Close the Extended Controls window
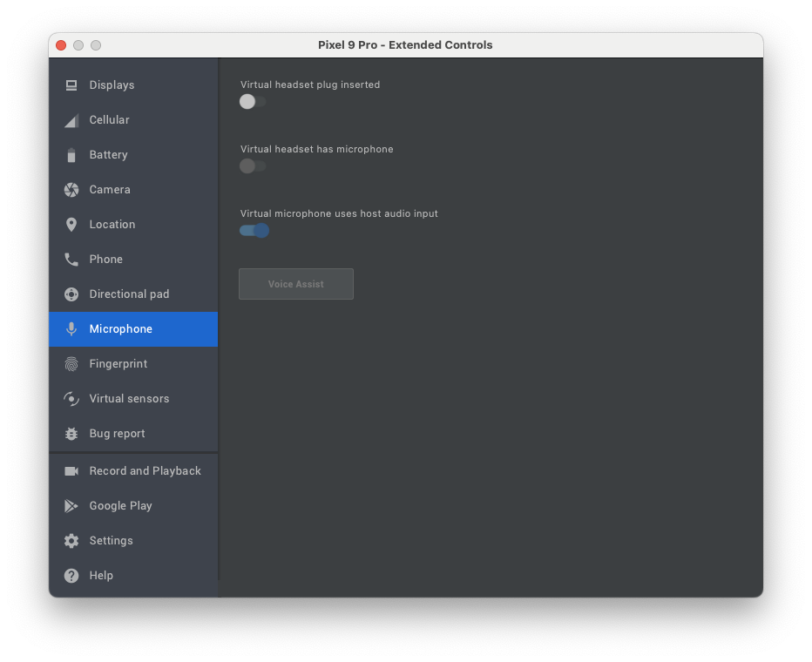The width and height of the screenshot is (812, 662). click(61, 45)
